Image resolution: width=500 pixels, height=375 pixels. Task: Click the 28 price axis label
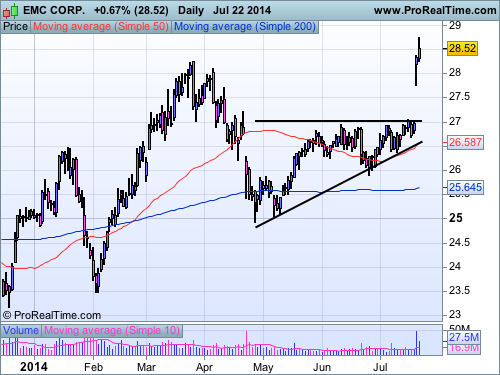click(455, 72)
